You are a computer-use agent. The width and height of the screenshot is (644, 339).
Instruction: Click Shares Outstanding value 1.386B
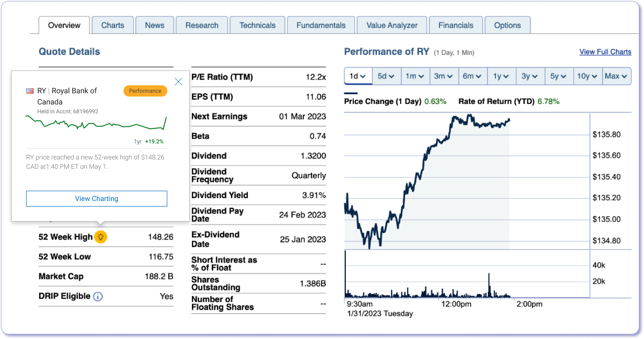tap(313, 284)
